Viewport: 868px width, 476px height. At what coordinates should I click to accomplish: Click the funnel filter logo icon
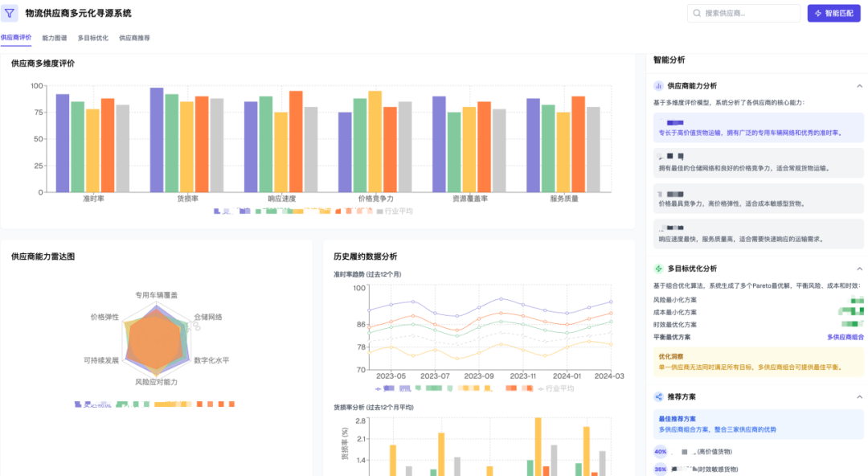10,13
